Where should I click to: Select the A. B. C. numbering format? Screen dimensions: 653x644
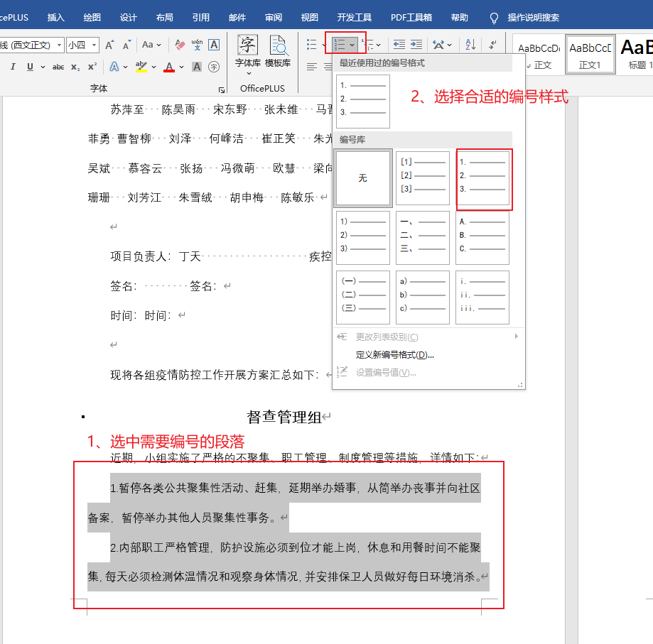tap(482, 238)
